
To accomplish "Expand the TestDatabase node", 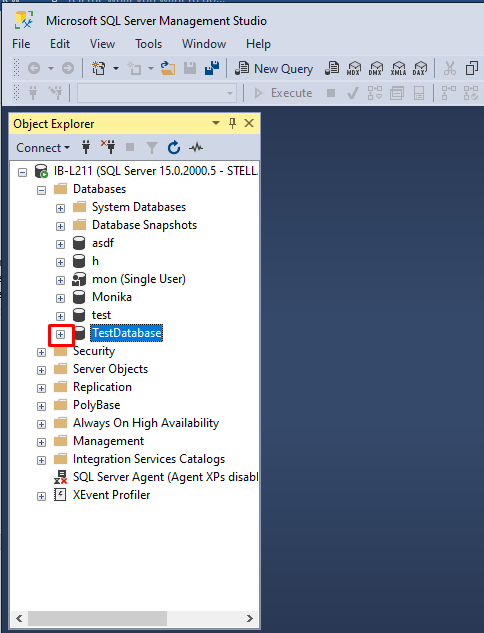I will (60, 334).
